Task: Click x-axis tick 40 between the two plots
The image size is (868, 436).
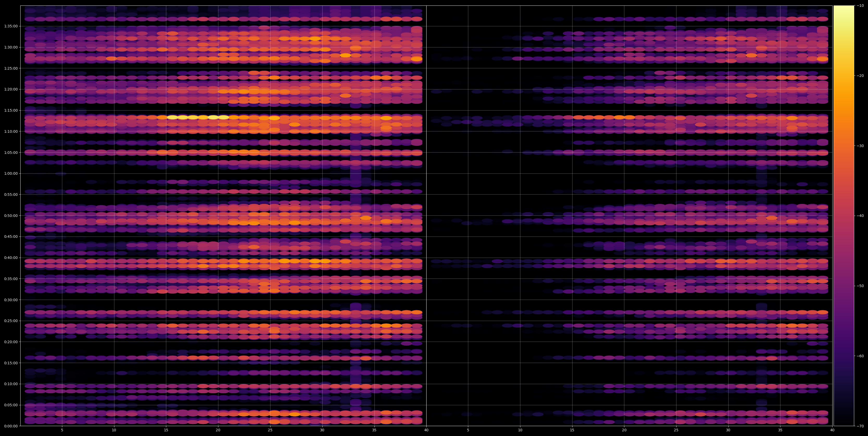Action: pos(426,430)
